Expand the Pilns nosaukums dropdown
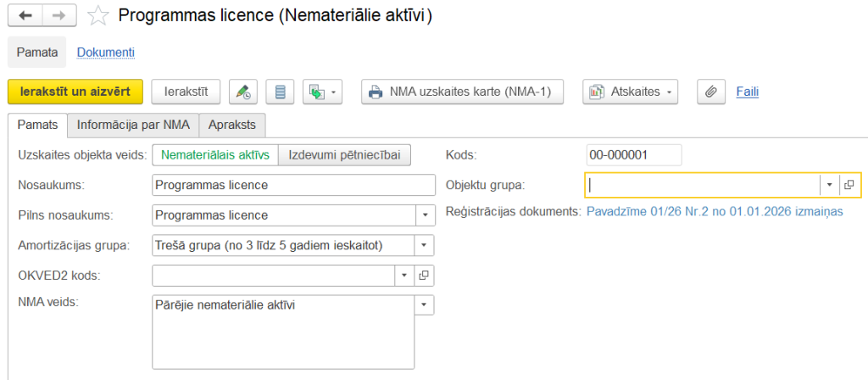868x380 pixels. pyautogui.click(x=425, y=215)
